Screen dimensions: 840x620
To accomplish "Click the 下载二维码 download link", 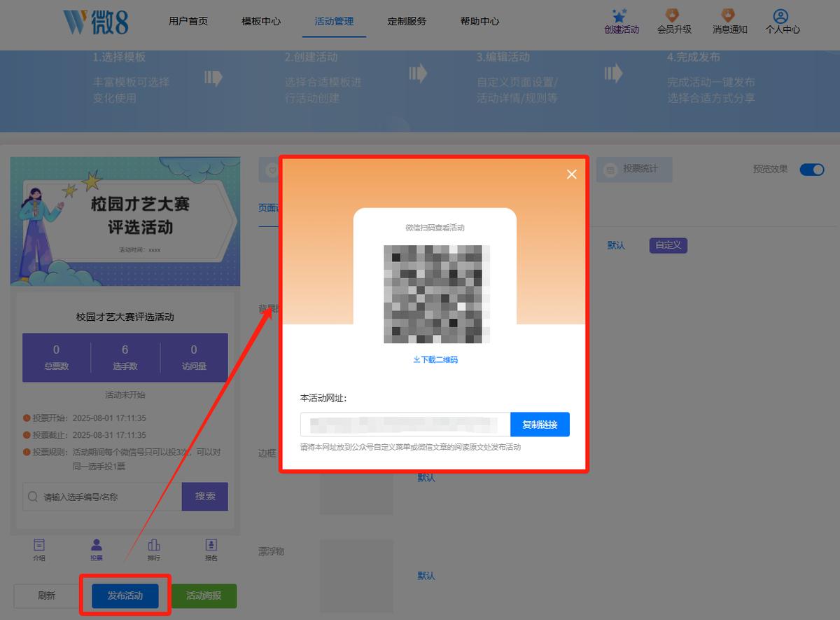I will point(435,359).
